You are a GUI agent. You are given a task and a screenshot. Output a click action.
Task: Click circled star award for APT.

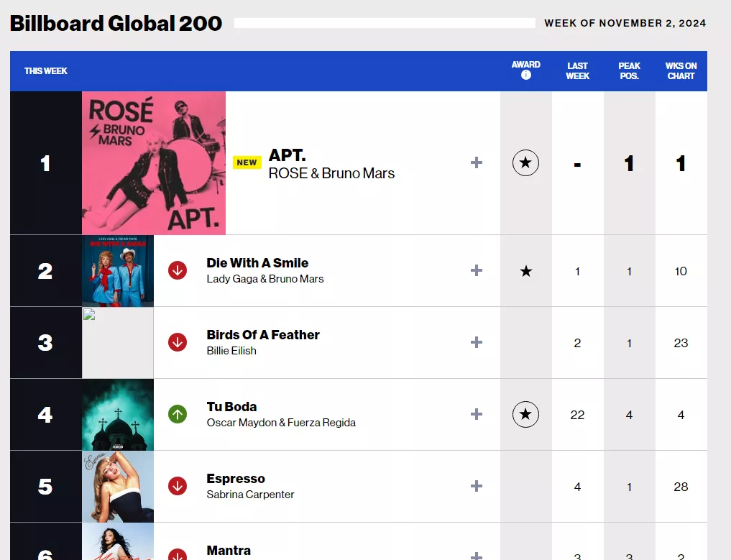(525, 162)
